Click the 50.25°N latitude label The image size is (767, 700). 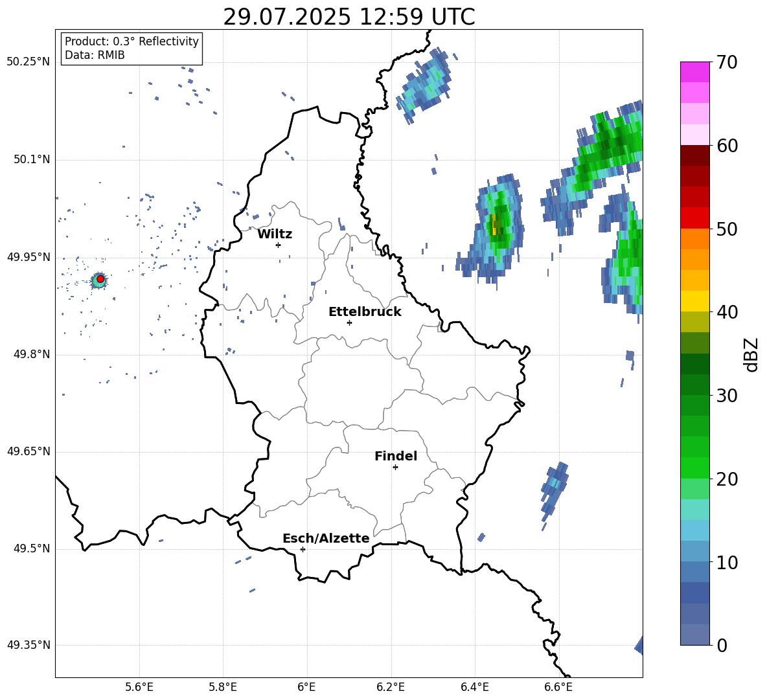29,62
